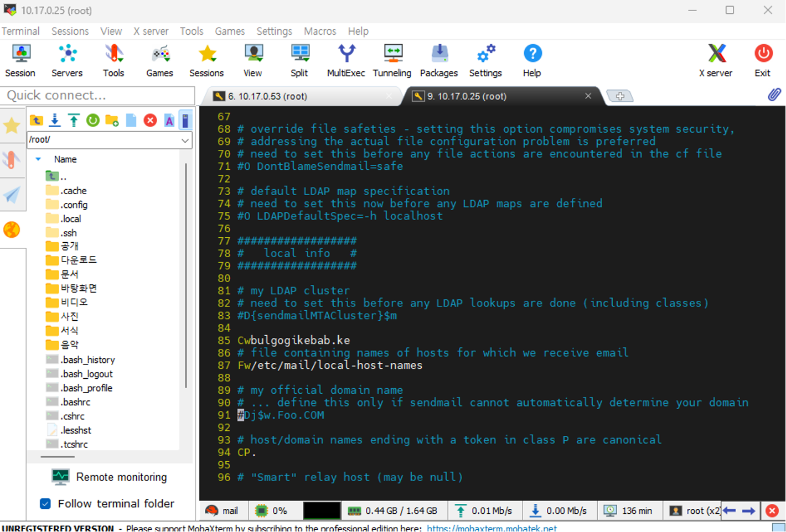Select the 바탕화면 folder
The width and height of the screenshot is (786, 532).
coord(79,288)
